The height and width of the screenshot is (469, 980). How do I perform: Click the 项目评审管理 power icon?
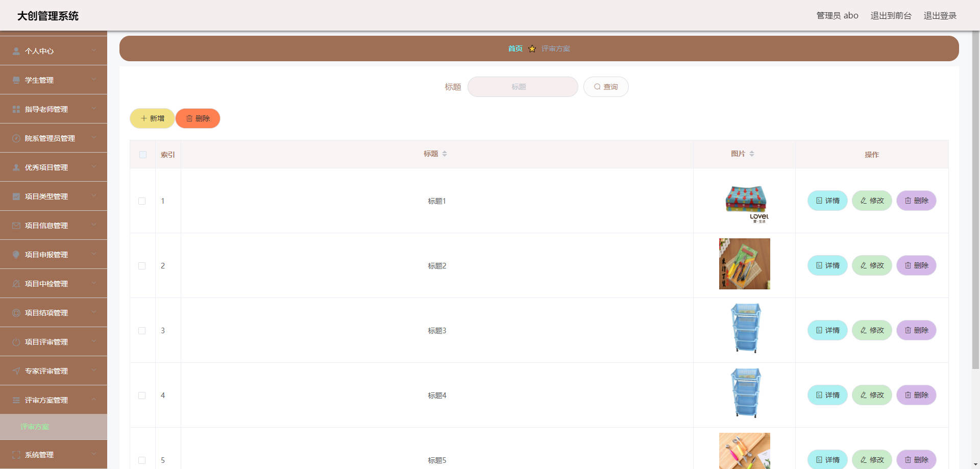point(16,342)
